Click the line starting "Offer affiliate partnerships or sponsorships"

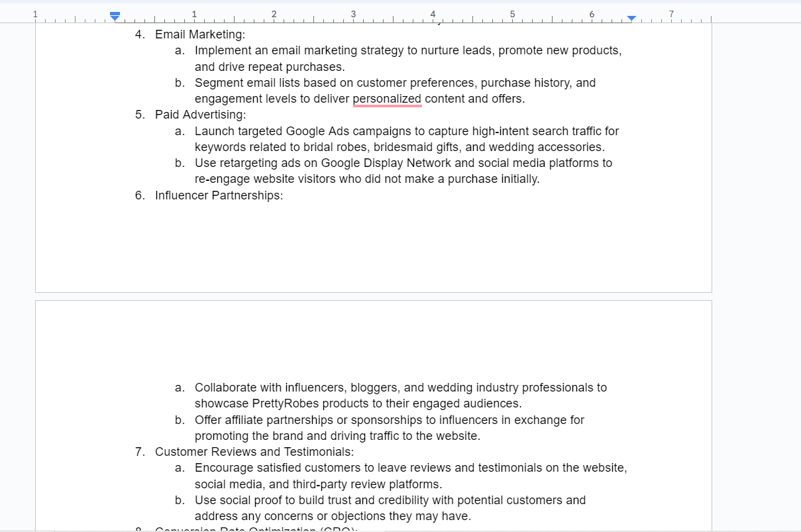coord(390,420)
